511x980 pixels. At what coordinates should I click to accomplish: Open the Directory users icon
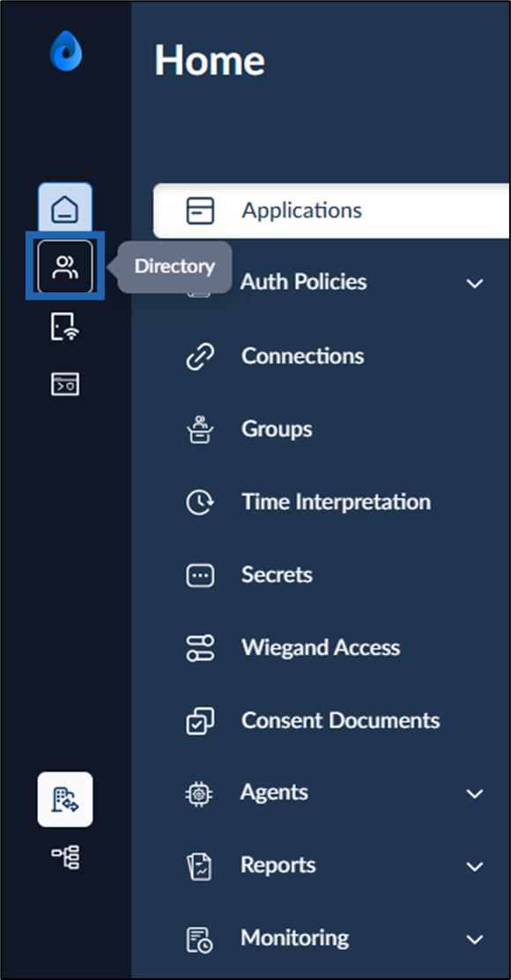click(x=65, y=267)
